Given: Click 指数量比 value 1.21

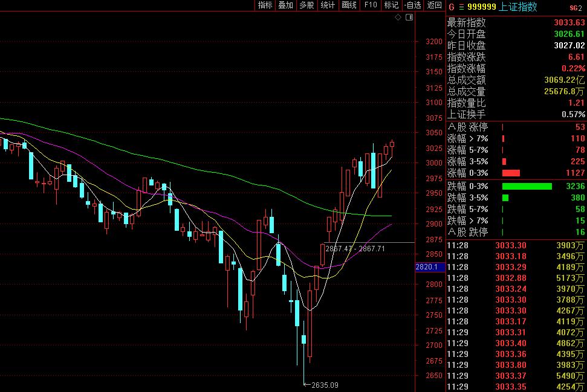Looking at the screenshot, I should tap(577, 103).
